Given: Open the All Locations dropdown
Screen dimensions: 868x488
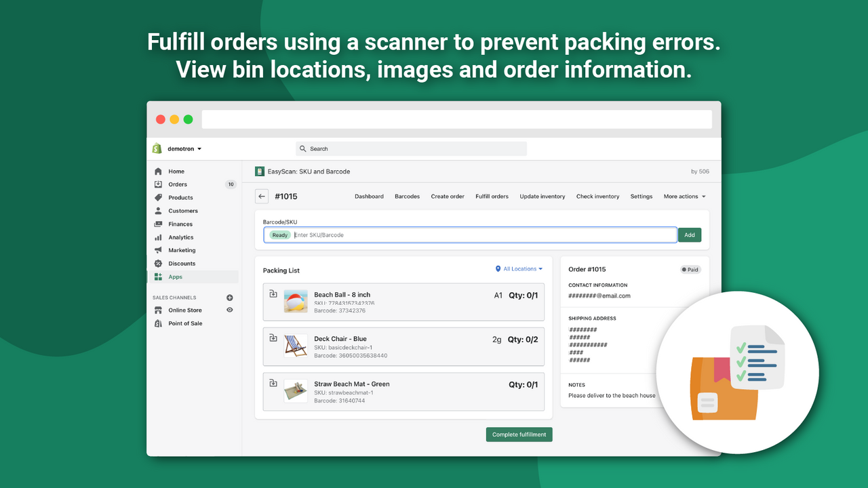Looking at the screenshot, I should (518, 268).
